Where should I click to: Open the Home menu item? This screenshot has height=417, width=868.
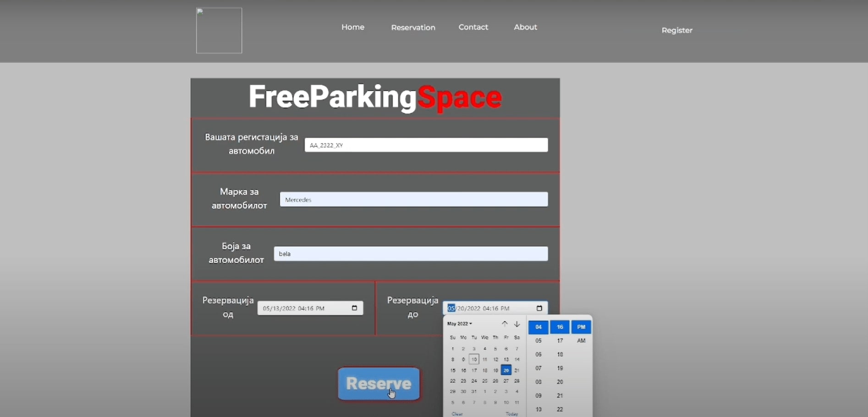pyautogui.click(x=353, y=27)
